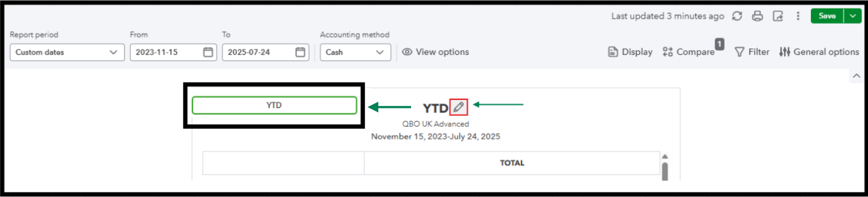Click the green Save button
868x197 pixels.
pyautogui.click(x=827, y=16)
